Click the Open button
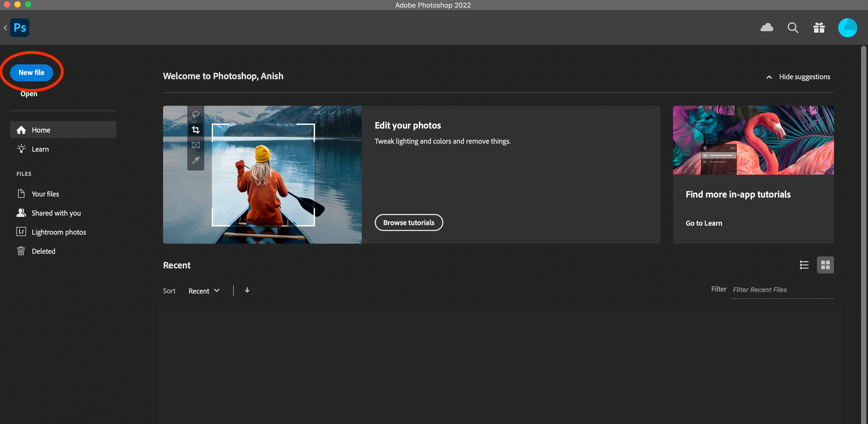868x424 pixels. tap(29, 94)
